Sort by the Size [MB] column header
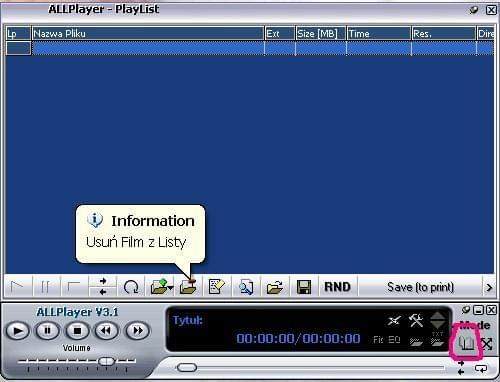Screen dimensions: 500x382 320,34
